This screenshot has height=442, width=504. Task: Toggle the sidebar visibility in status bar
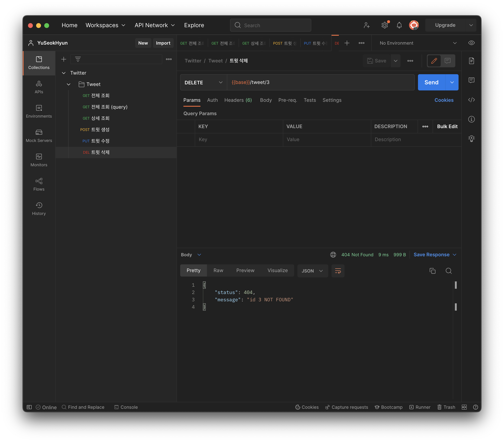[x=29, y=407]
